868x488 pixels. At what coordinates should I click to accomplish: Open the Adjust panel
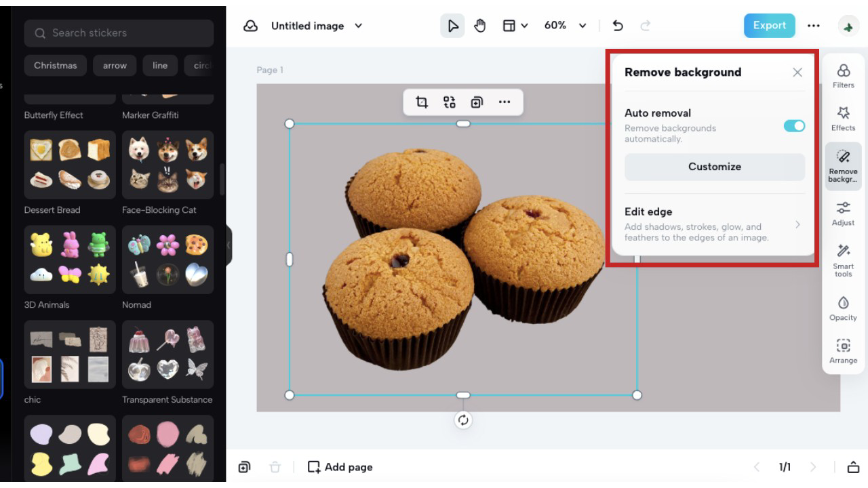click(x=844, y=213)
